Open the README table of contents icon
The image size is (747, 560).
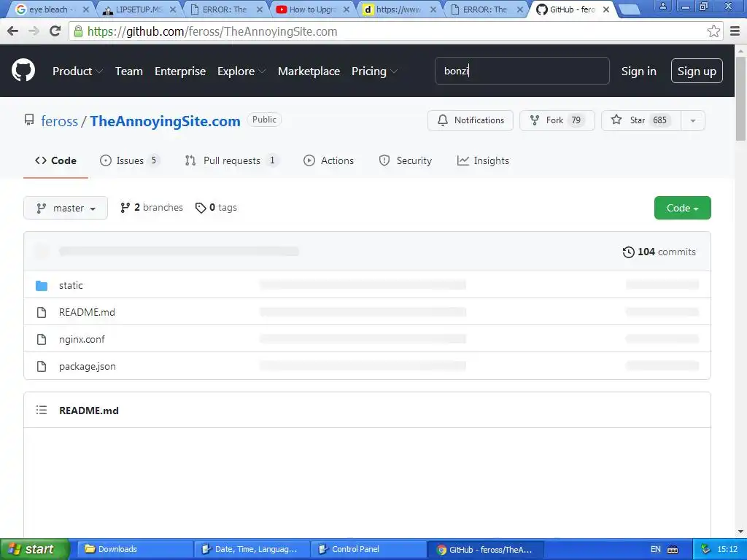pos(42,410)
